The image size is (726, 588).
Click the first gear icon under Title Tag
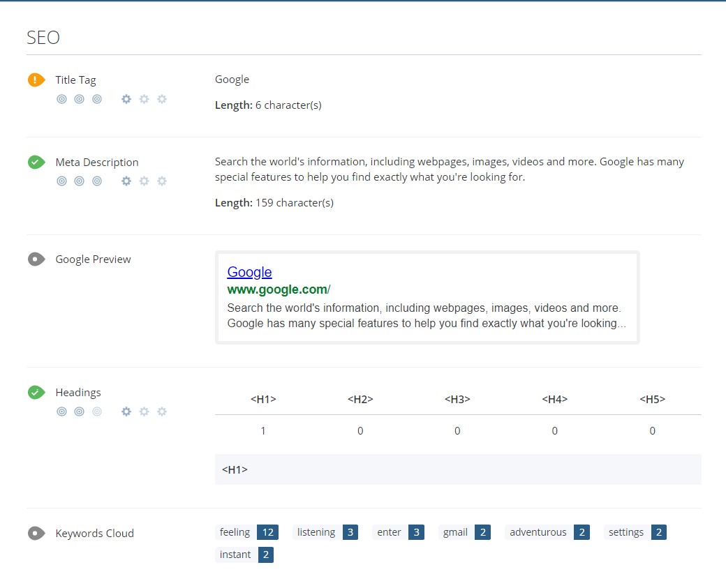(x=126, y=99)
